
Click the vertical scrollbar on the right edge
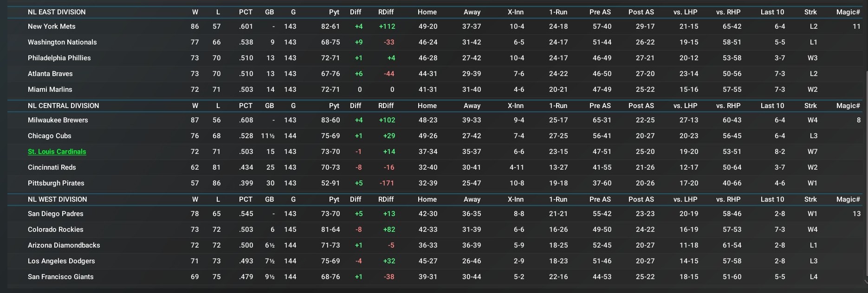(x=866, y=176)
